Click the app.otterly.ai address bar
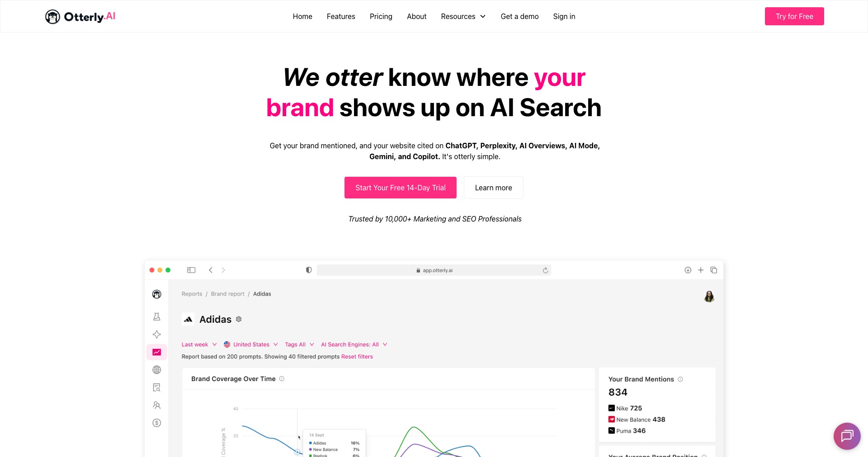 [x=434, y=270]
